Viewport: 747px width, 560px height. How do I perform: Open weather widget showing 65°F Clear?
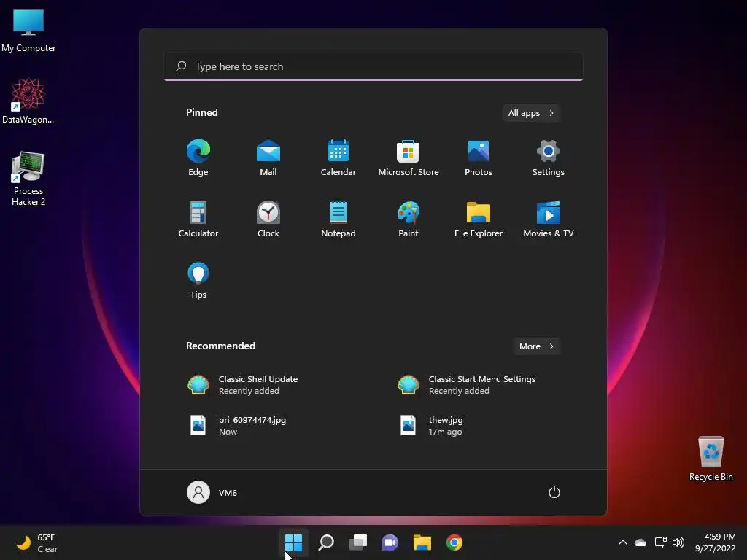click(37, 542)
